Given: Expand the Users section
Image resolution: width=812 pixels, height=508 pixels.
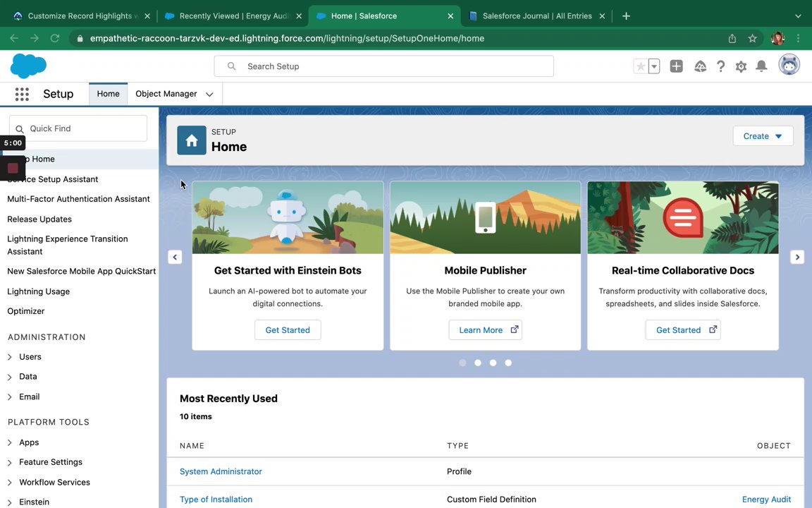Looking at the screenshot, I should pyautogui.click(x=10, y=357).
